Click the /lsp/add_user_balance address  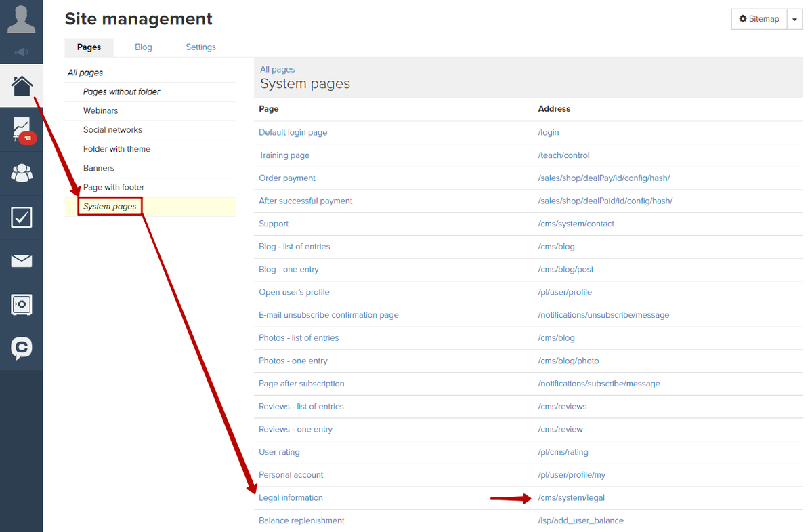pyautogui.click(x=580, y=520)
